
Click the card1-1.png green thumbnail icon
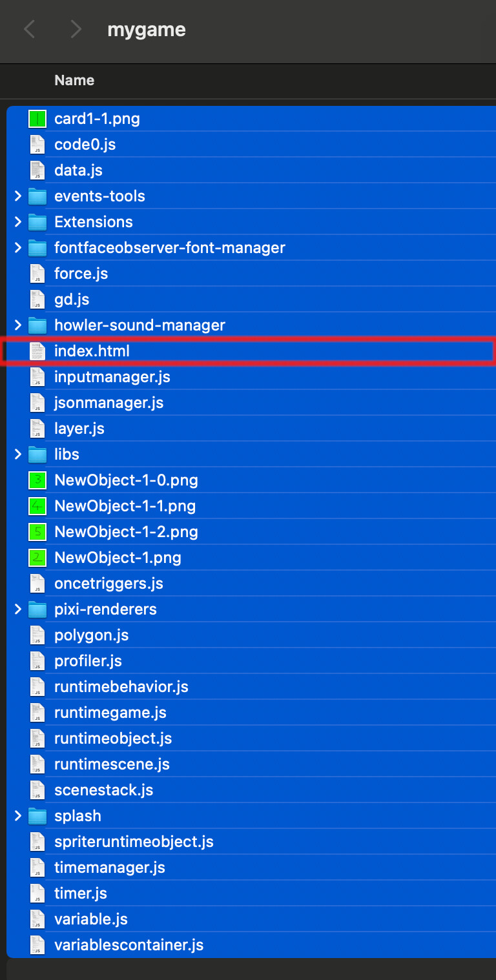pyautogui.click(x=37, y=118)
